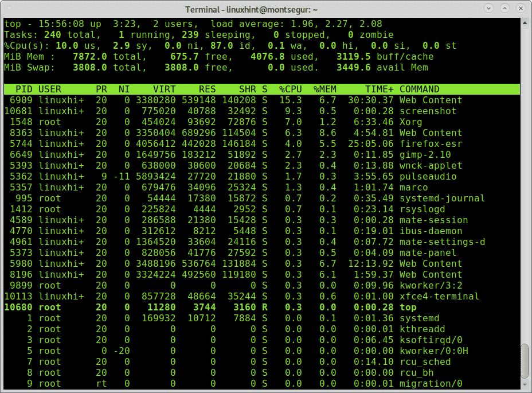532x393 pixels.
Task: Click the %MEM column header
Action: coord(324,90)
